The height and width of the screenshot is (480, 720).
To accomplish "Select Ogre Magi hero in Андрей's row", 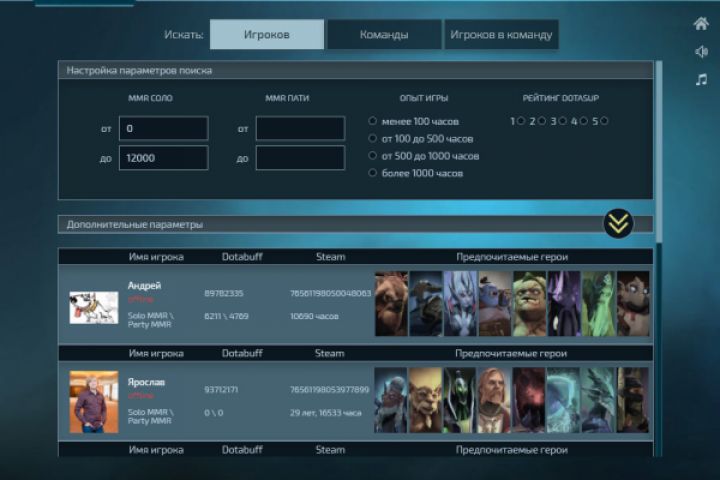I will [x=495, y=304].
